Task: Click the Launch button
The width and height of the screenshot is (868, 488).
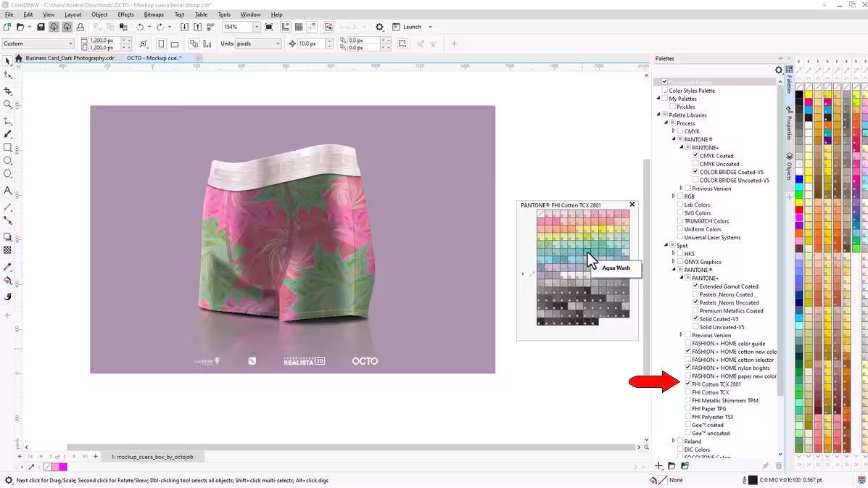Action: [412, 27]
